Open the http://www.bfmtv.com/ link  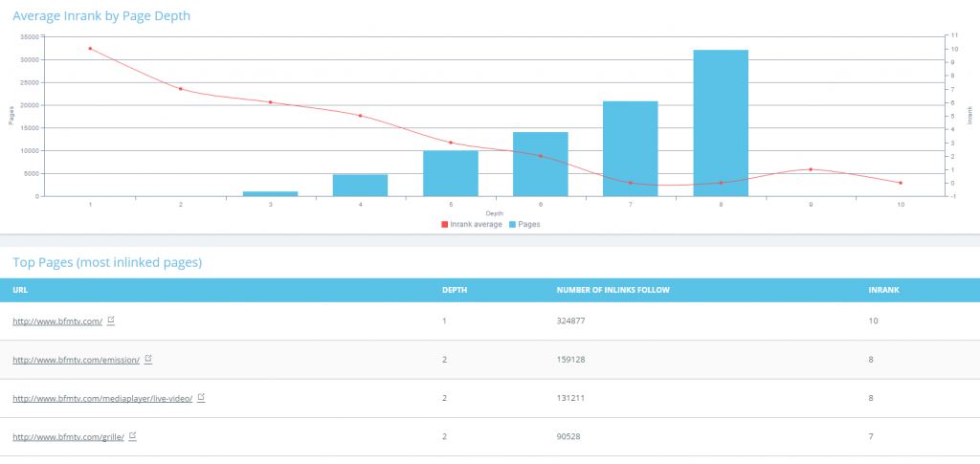pos(57,321)
